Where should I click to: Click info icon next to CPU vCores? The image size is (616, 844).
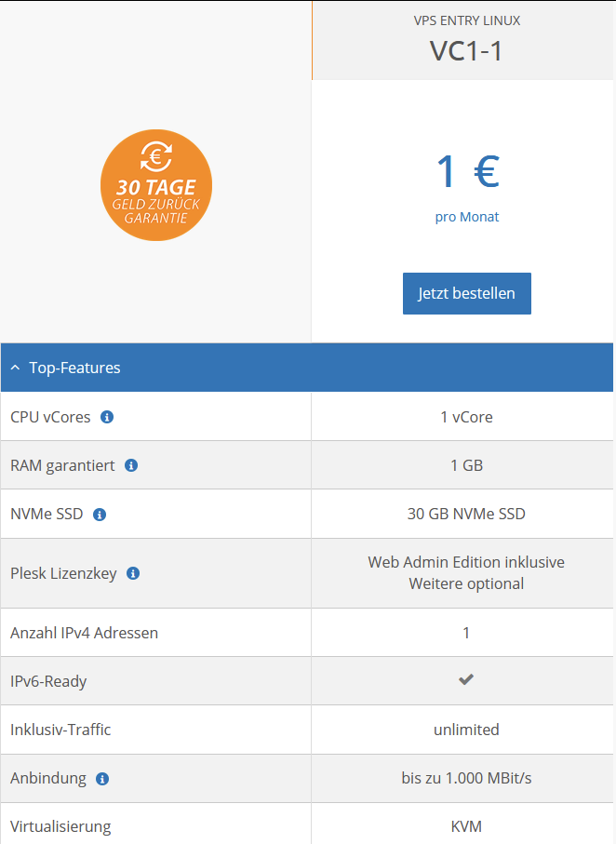coord(107,417)
